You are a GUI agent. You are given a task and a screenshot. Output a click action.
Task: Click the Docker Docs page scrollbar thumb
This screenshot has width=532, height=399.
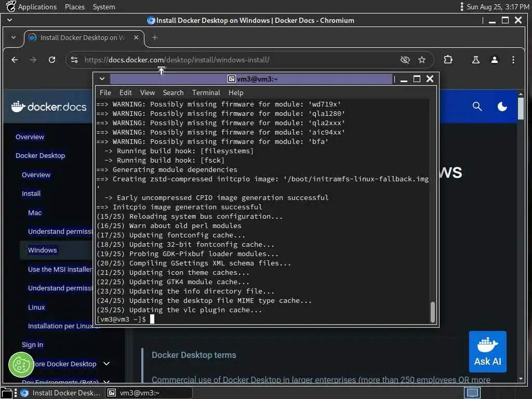pyautogui.click(x=521, y=109)
